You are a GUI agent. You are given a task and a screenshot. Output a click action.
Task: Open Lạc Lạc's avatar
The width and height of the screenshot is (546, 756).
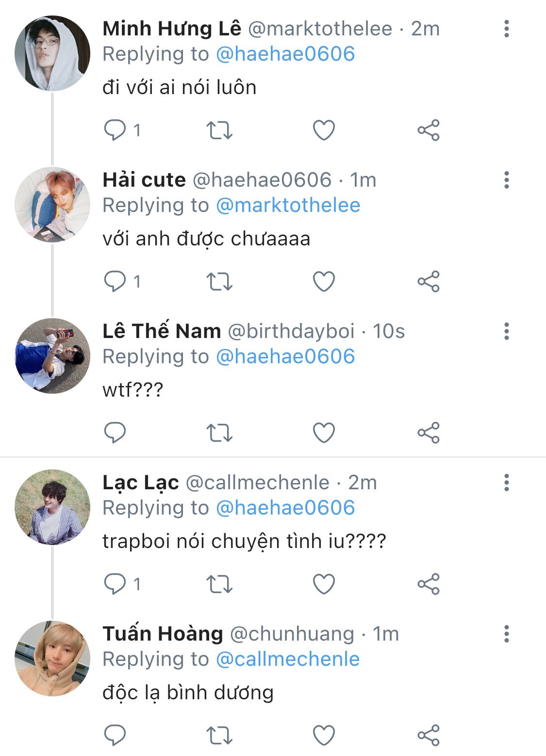(52, 507)
